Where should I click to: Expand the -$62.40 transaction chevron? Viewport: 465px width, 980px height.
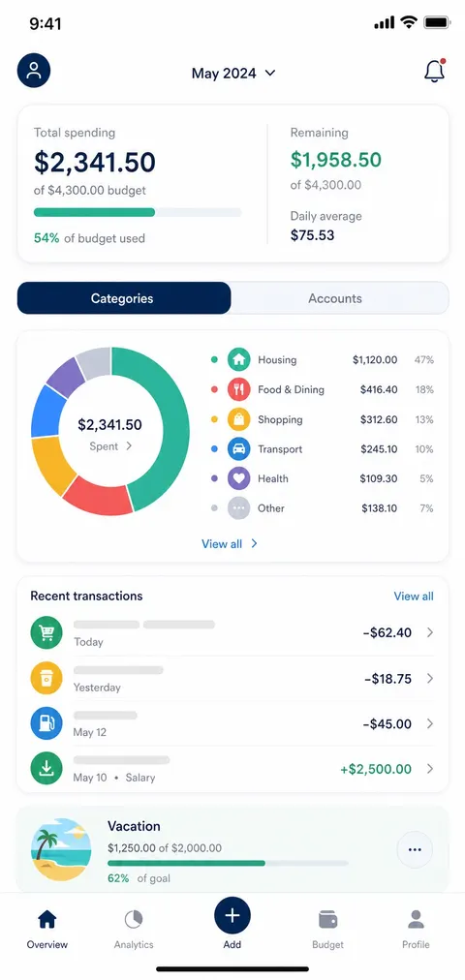[x=430, y=632]
